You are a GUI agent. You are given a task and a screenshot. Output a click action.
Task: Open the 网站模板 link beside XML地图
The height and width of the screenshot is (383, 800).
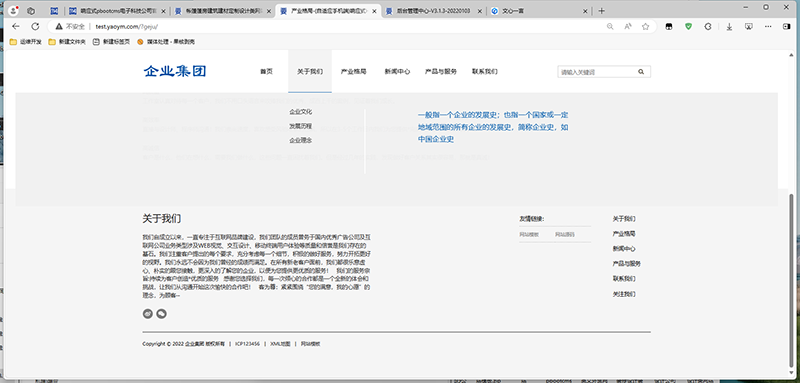[x=310, y=344]
